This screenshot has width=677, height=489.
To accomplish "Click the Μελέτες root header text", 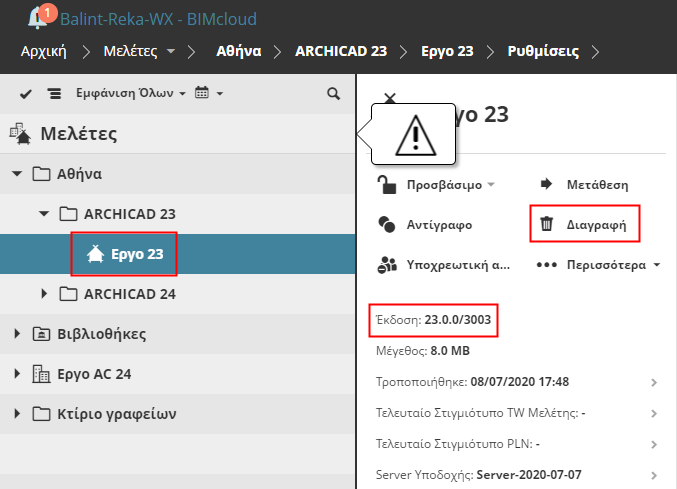I will [79, 134].
